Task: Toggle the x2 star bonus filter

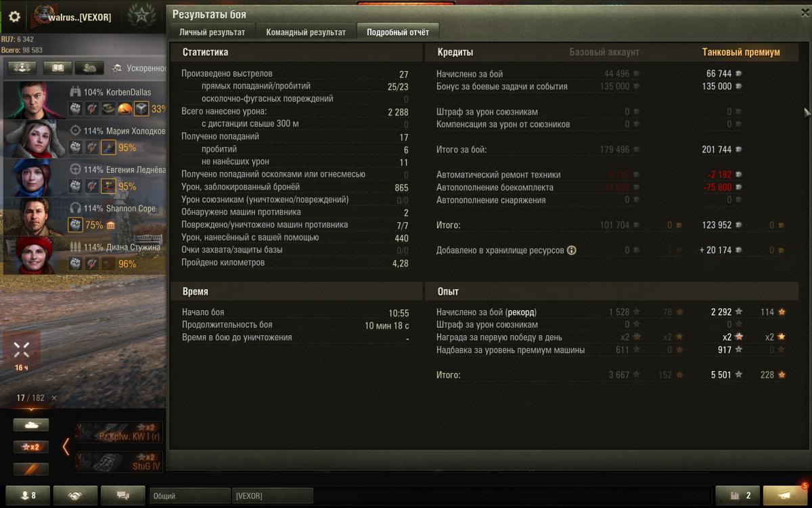Action: coord(31,447)
